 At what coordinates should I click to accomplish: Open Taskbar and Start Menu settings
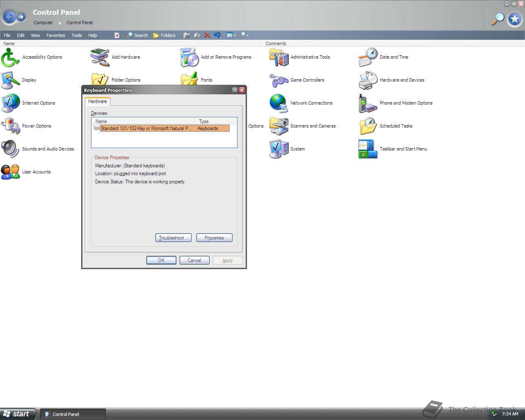pos(393,149)
